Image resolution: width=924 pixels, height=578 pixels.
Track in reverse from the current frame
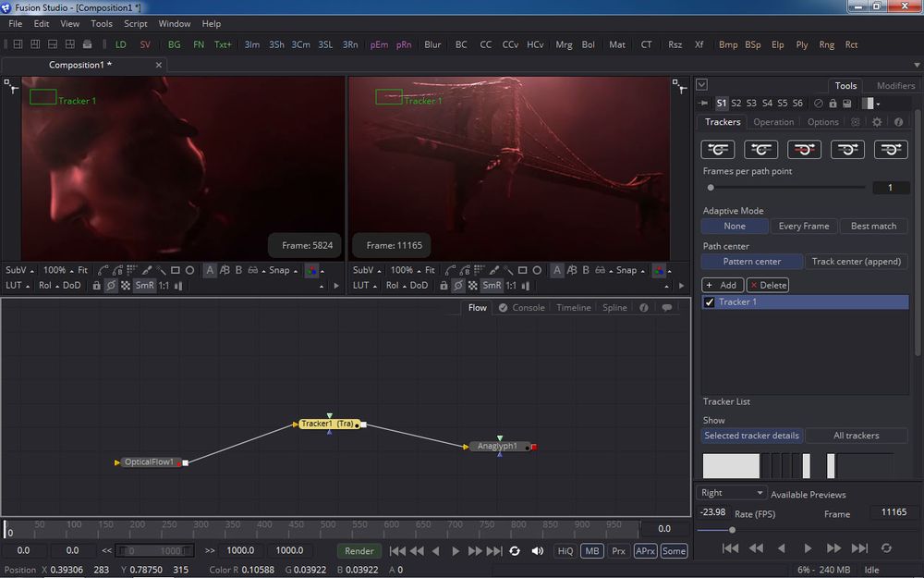coord(761,149)
